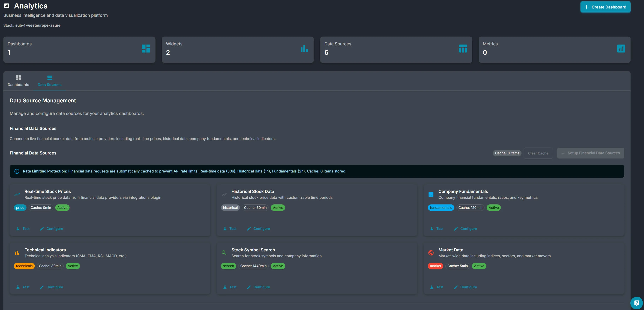Click the Data Sources table icon

(x=463, y=49)
